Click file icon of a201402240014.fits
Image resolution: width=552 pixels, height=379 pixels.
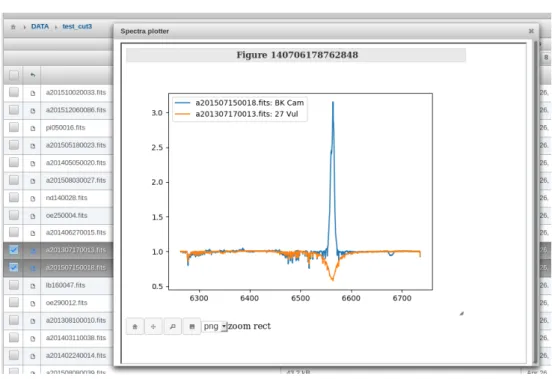point(33,356)
